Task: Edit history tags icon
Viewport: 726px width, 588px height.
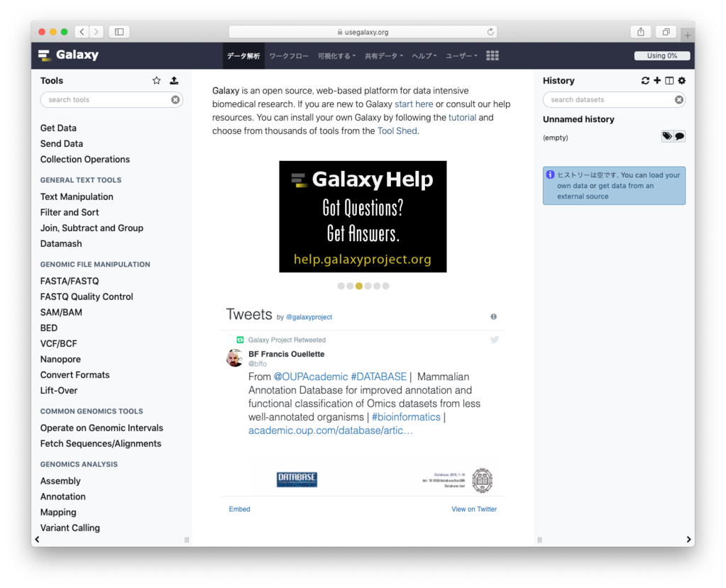Action: click(x=666, y=136)
